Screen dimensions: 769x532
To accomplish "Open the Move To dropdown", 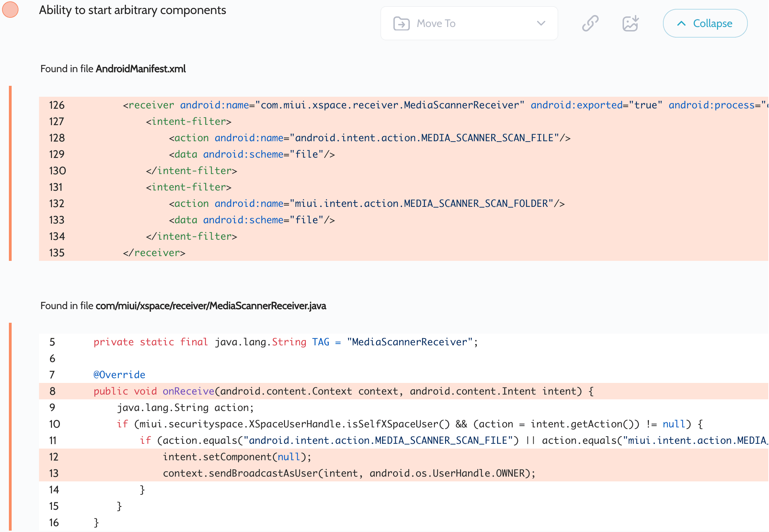I will pyautogui.click(x=469, y=23).
